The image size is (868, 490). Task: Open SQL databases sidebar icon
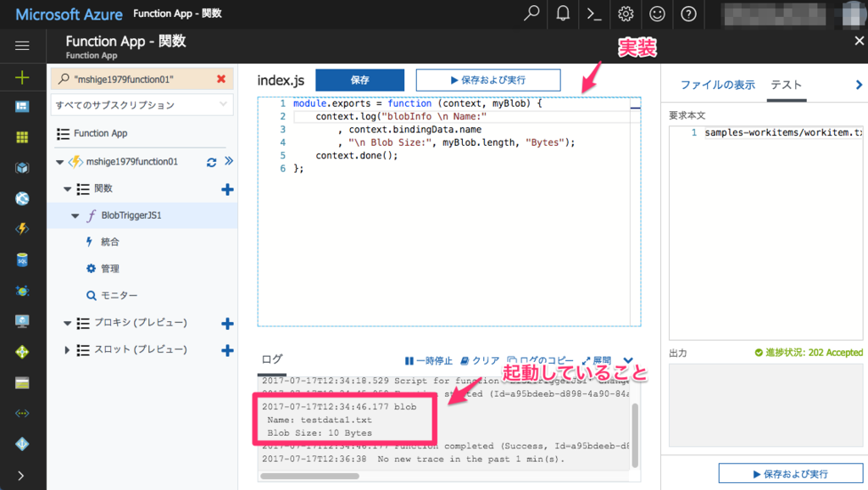pos(22,259)
